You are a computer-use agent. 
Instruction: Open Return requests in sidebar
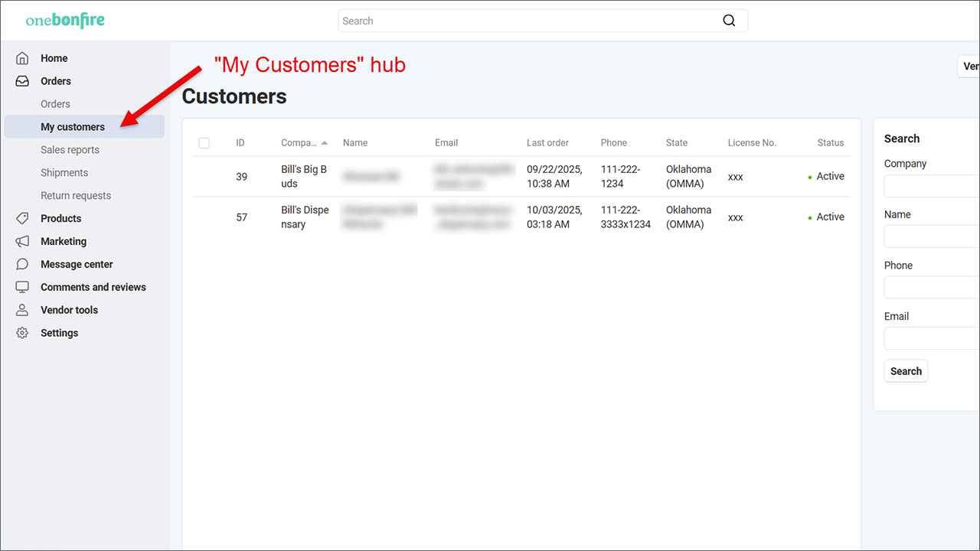(x=76, y=196)
